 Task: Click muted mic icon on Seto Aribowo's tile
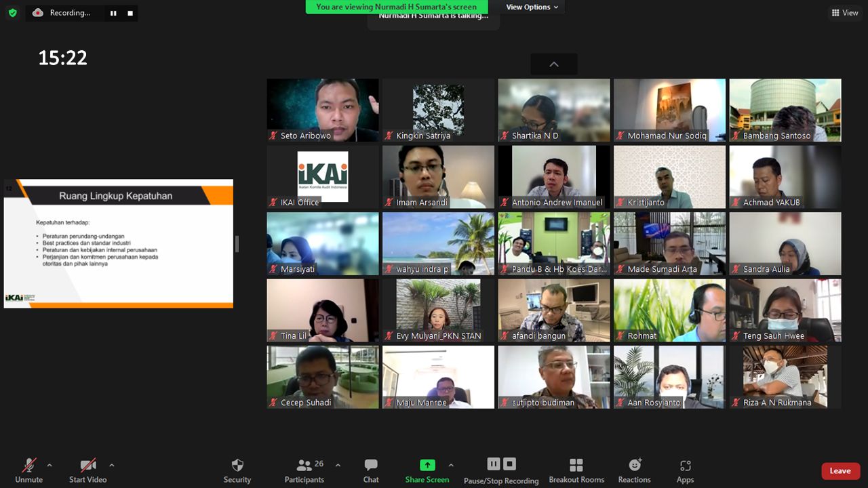(273, 136)
